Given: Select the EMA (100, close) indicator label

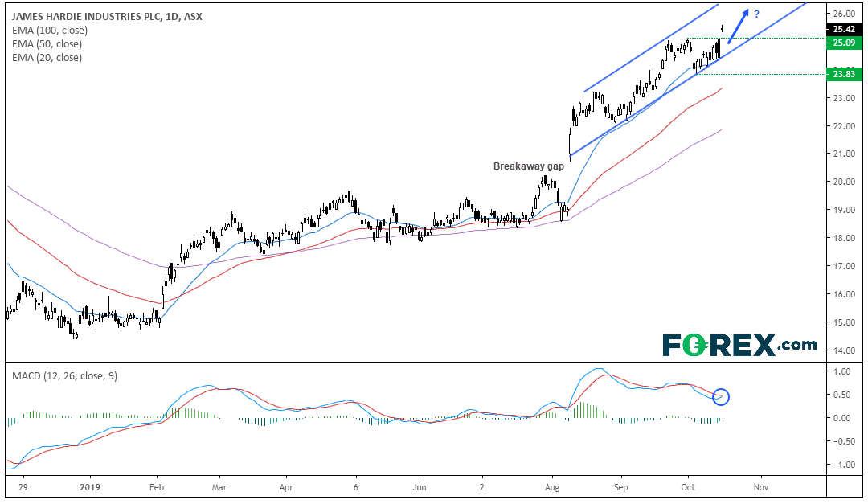Looking at the screenshot, I should [x=50, y=31].
